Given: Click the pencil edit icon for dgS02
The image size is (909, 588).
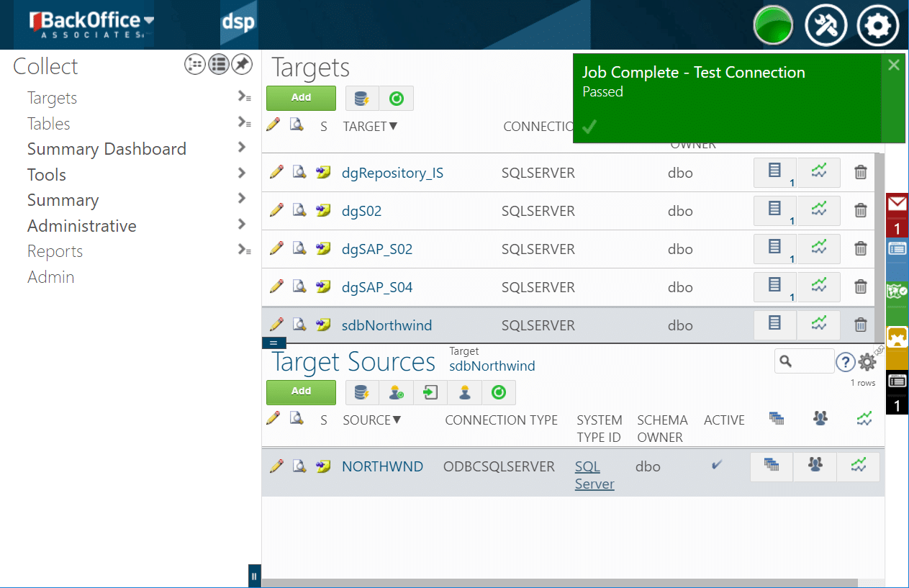Looking at the screenshot, I should click(x=276, y=210).
